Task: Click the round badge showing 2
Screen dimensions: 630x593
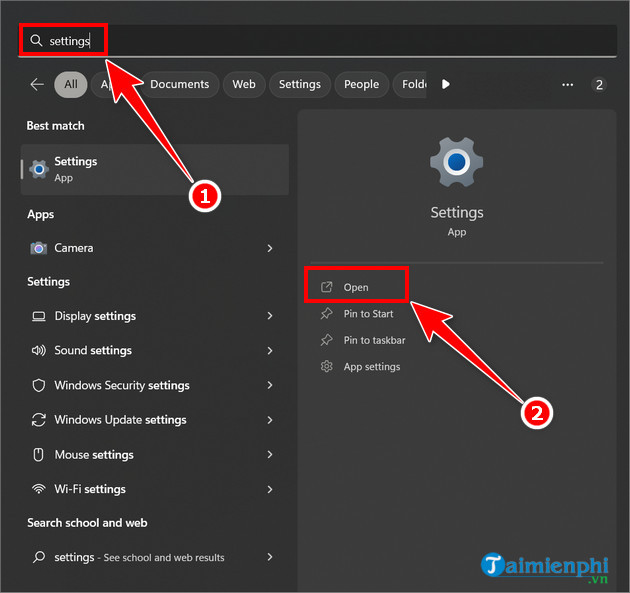Action: coord(599,85)
